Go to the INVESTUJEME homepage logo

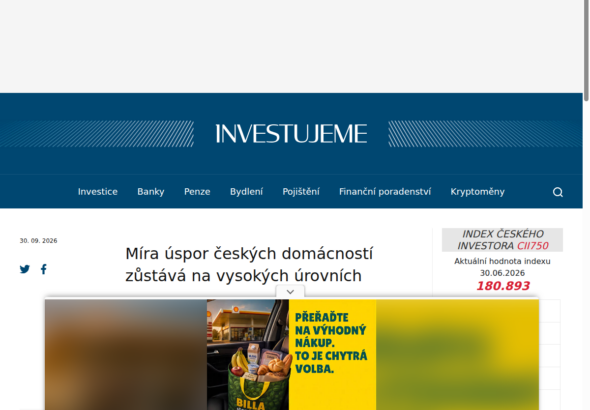point(291,134)
